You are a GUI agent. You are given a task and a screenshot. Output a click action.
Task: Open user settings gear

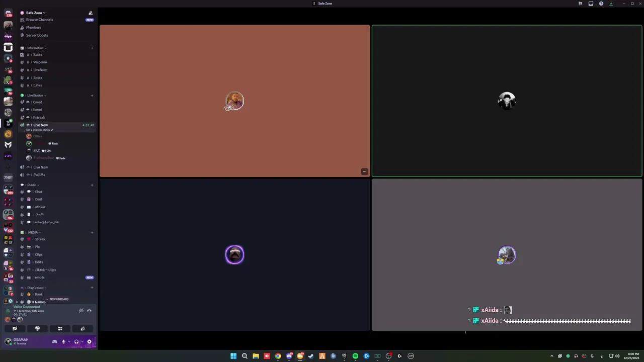coord(90,341)
